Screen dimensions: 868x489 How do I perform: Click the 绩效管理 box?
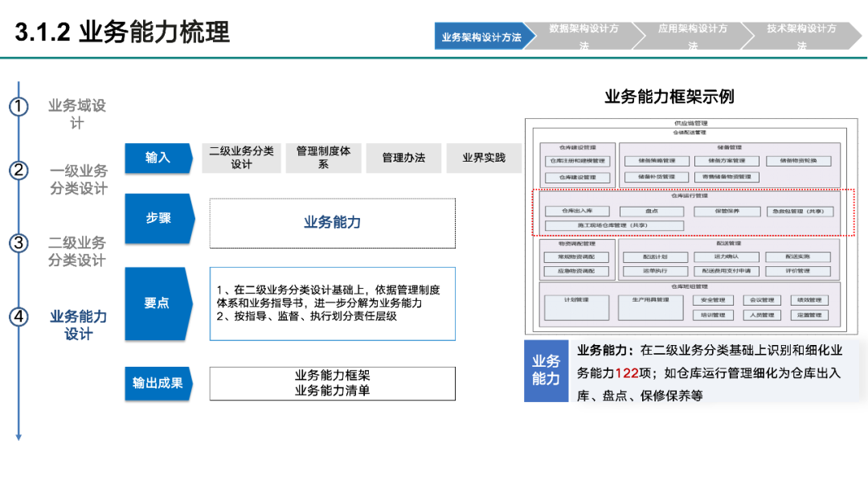click(809, 300)
